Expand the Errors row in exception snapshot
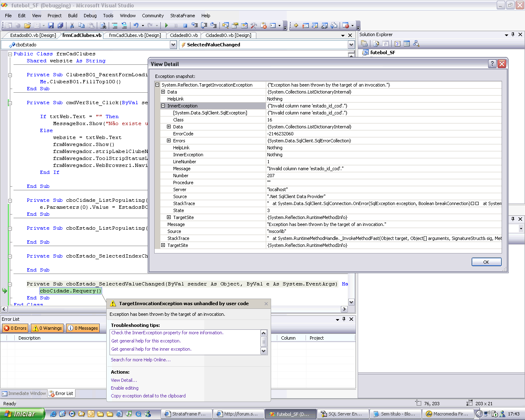This screenshot has width=525, height=420. click(169, 141)
